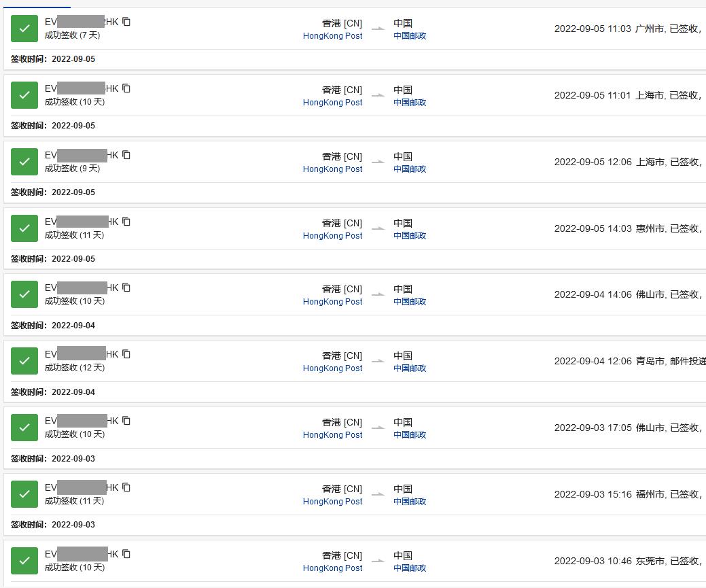Copy tracking number of the 青岛市 parcel

[126, 354]
